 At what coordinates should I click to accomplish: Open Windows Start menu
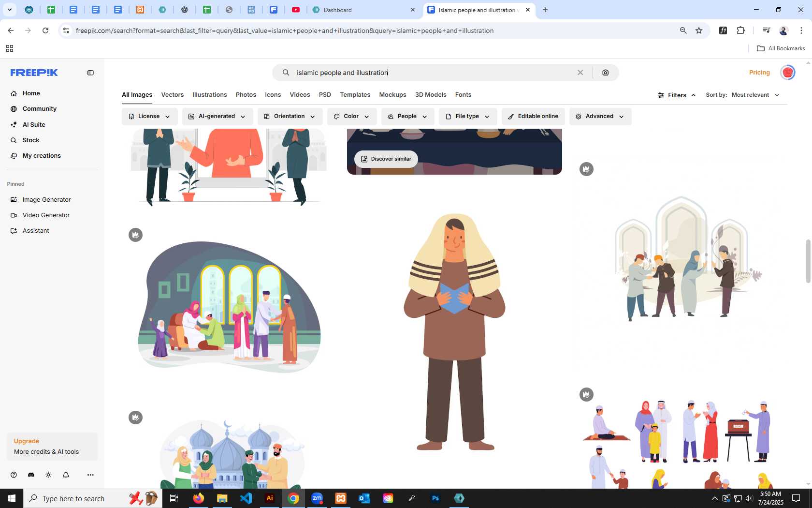[12, 498]
